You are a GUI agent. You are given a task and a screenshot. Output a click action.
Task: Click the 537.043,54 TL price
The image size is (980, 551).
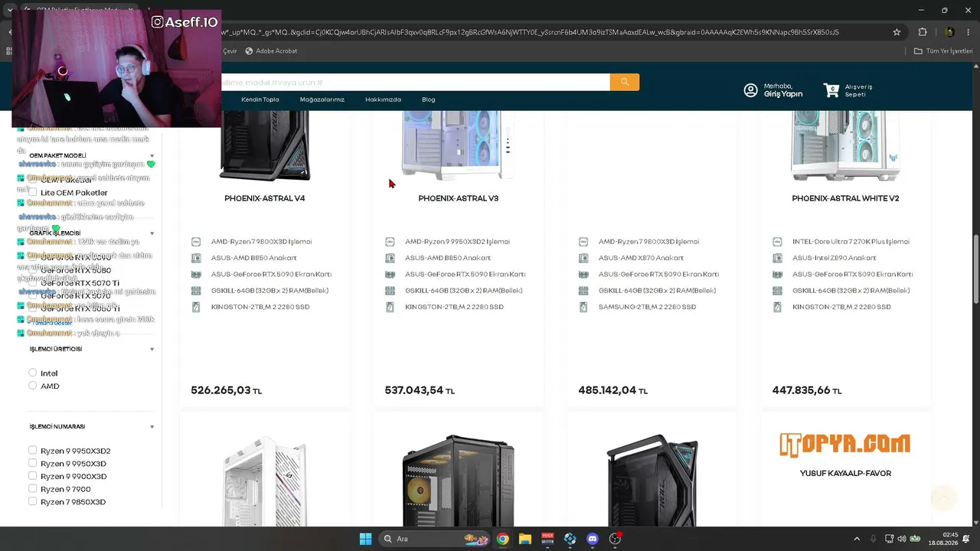coord(420,390)
